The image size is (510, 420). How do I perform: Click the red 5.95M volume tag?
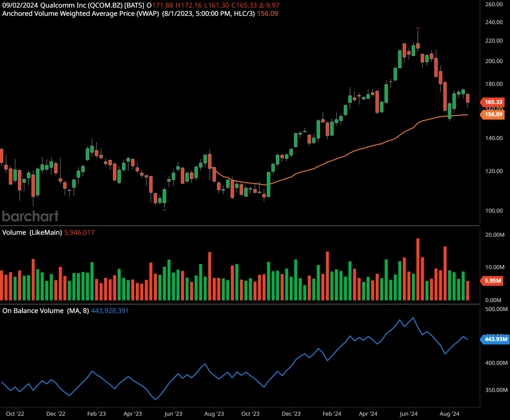[x=492, y=281]
